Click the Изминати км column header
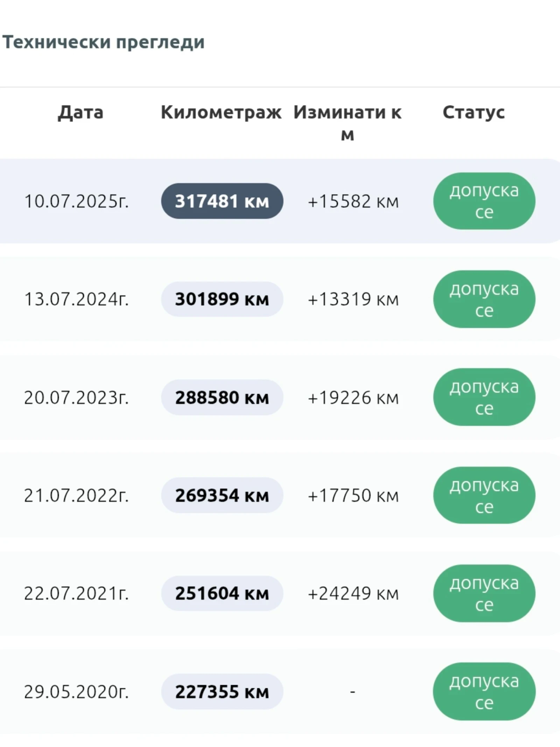 347,123
